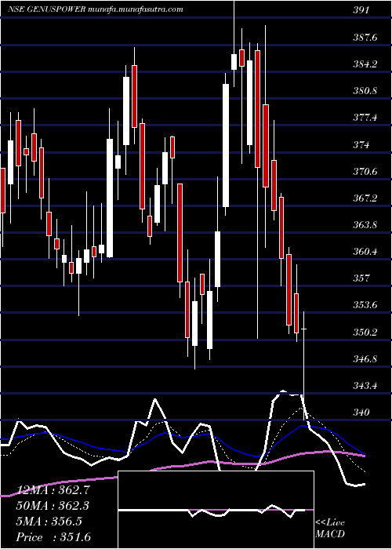Screen dimensions: 392x549
Task: Click the Price : 351.6 readout
Action: click(53, 537)
